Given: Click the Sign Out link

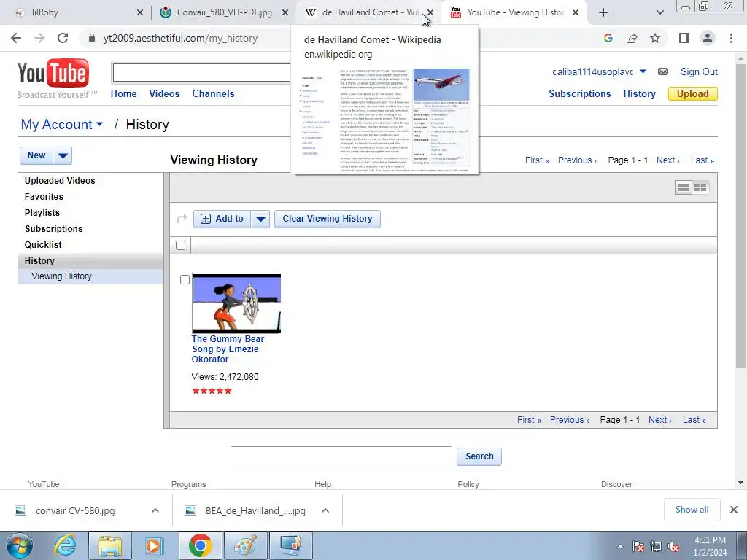Looking at the screenshot, I should 699,72.
